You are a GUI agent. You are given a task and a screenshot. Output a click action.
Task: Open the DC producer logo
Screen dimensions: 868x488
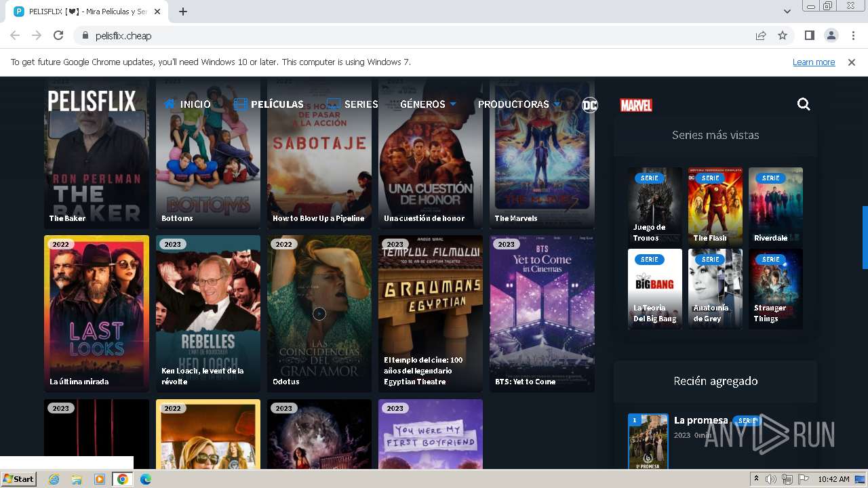click(x=590, y=104)
